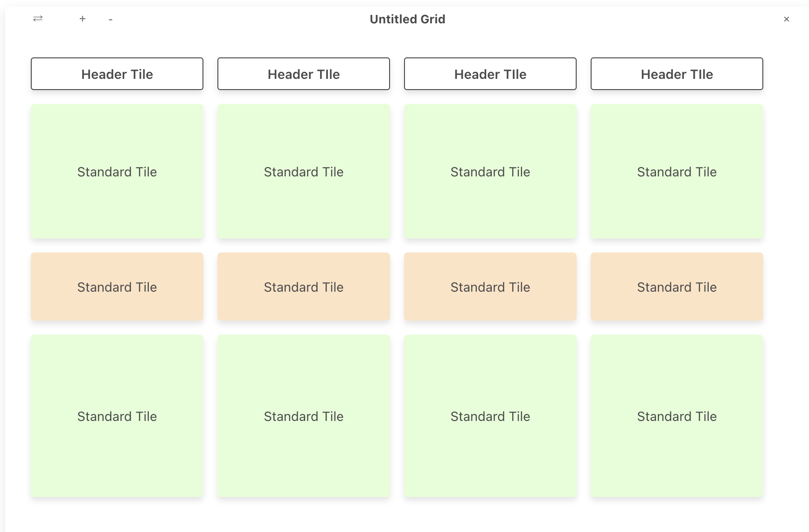809x532 pixels.
Task: Select the bottom-right green Standard Tile
Action: point(676,416)
